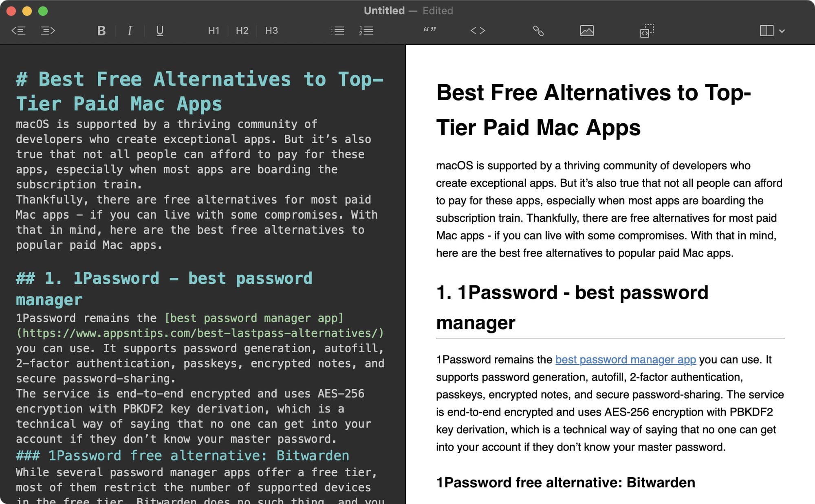
Task: Apply H3 heading style
Action: pyautogui.click(x=271, y=31)
